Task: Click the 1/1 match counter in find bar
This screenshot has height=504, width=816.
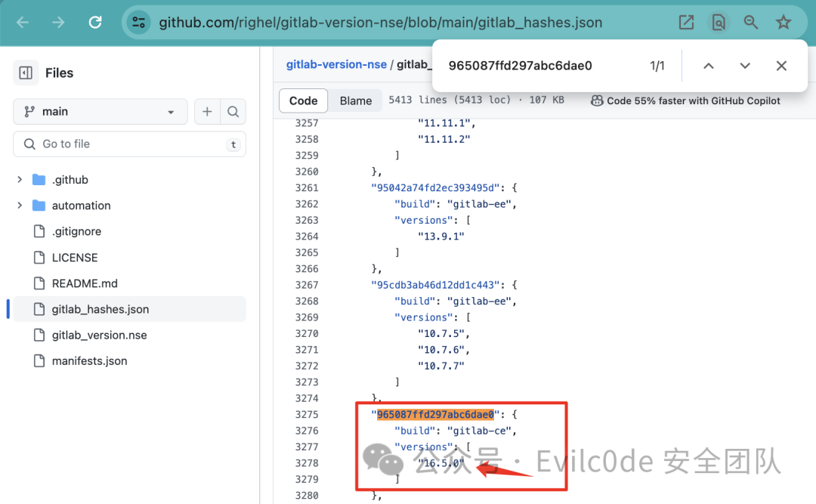Action: pos(657,66)
